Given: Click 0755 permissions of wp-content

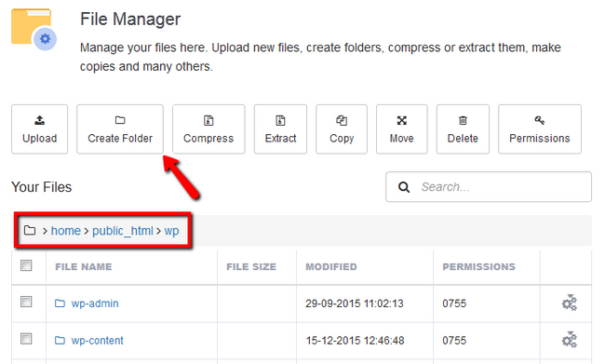Looking at the screenshot, I should pos(454,341).
